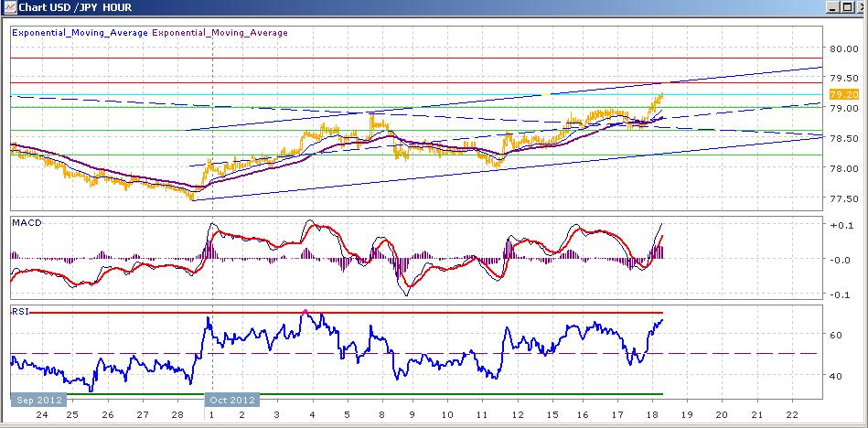Click date 20 on the time axis
This screenshot has width=868, height=428.
722,414
